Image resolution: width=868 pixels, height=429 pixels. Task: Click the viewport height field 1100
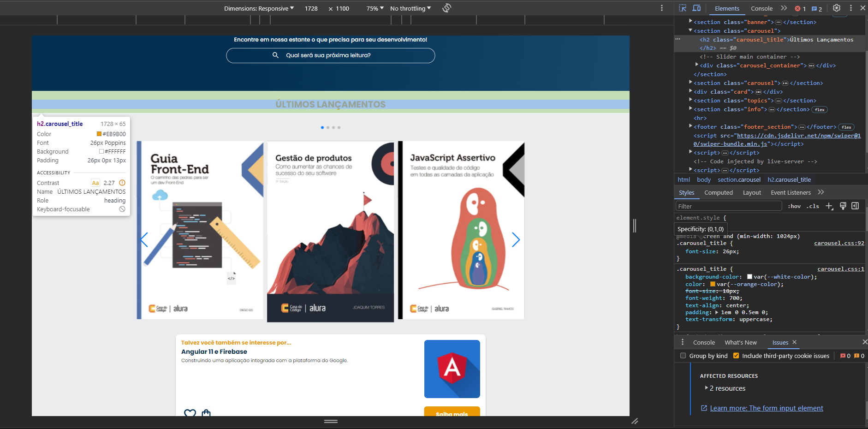[342, 8]
